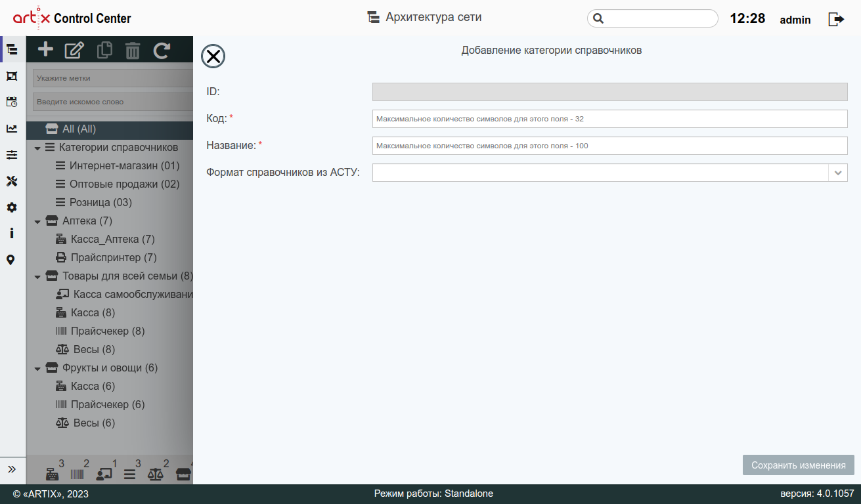The height and width of the screenshot is (504, 861).
Task: Click the Код input field
Action: [609, 119]
